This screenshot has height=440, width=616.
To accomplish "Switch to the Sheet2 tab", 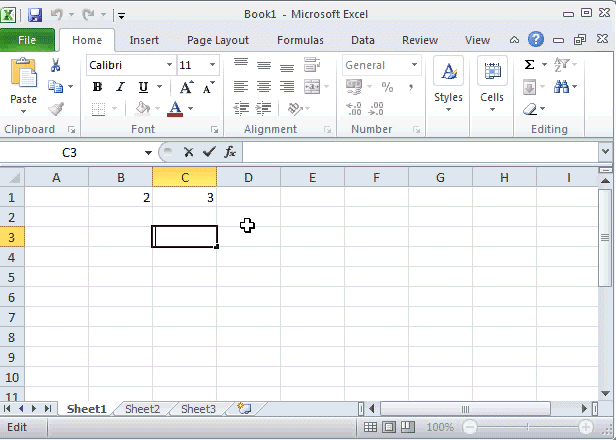I will coord(142,409).
